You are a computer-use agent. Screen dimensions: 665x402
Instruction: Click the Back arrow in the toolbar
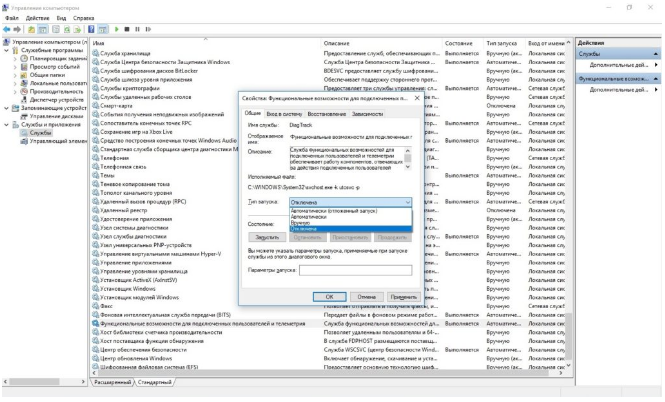7,29
